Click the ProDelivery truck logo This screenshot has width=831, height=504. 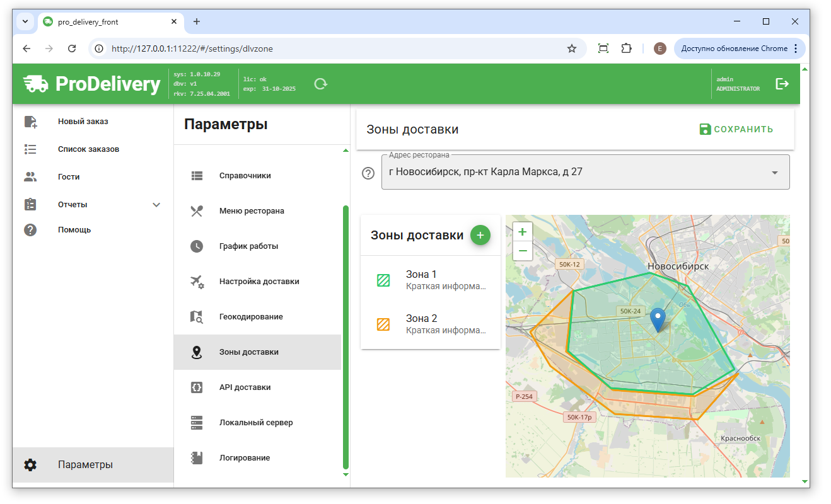point(36,84)
